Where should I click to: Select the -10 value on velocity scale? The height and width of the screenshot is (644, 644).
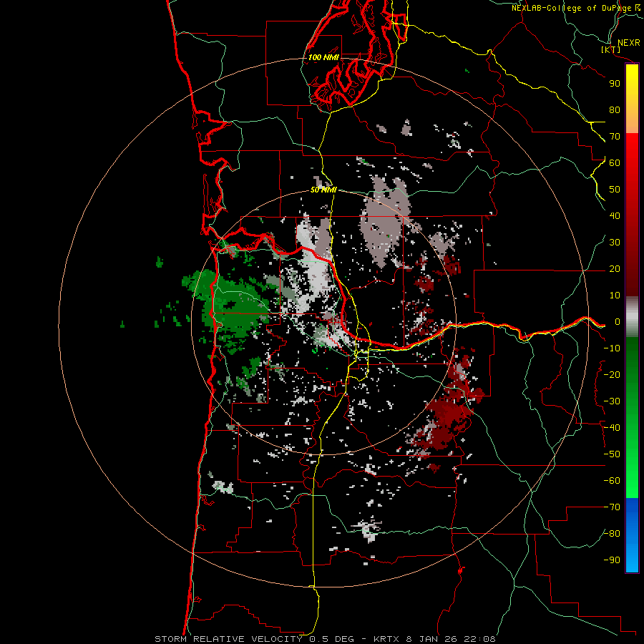tap(612, 348)
